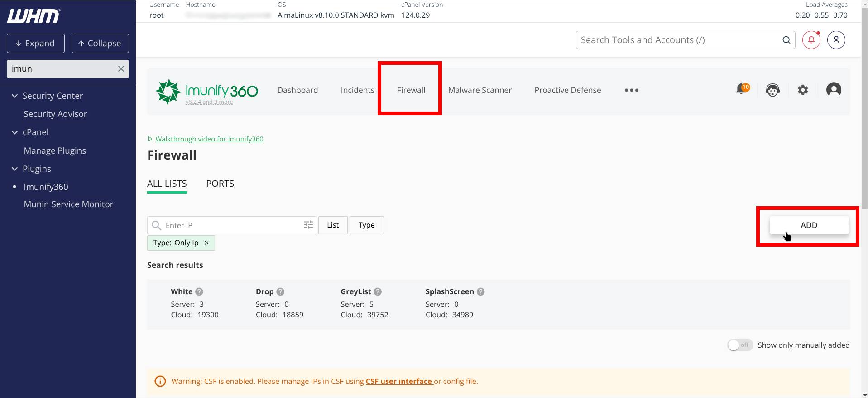Image resolution: width=868 pixels, height=398 pixels.
Task: Focus the Enter IP search field
Action: (x=232, y=225)
